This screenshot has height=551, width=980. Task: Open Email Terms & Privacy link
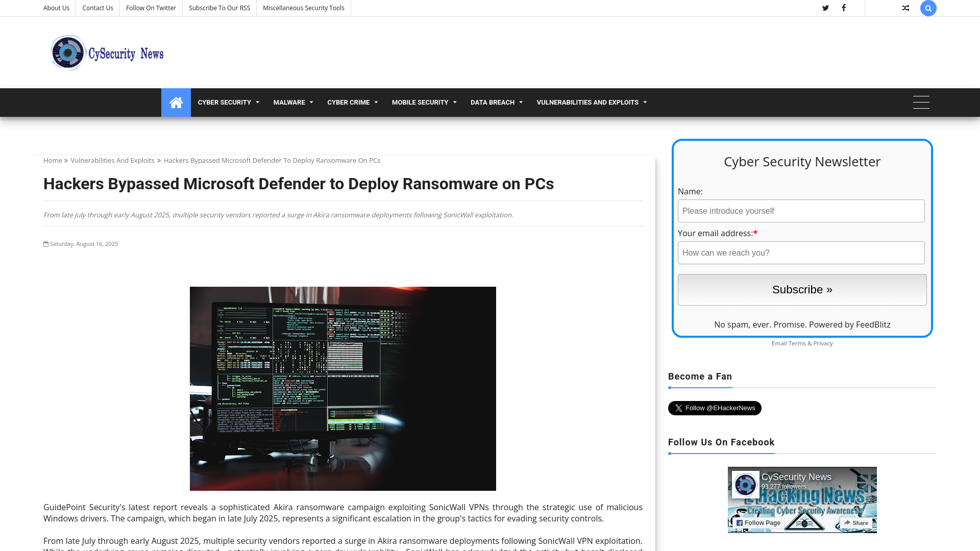(x=802, y=343)
